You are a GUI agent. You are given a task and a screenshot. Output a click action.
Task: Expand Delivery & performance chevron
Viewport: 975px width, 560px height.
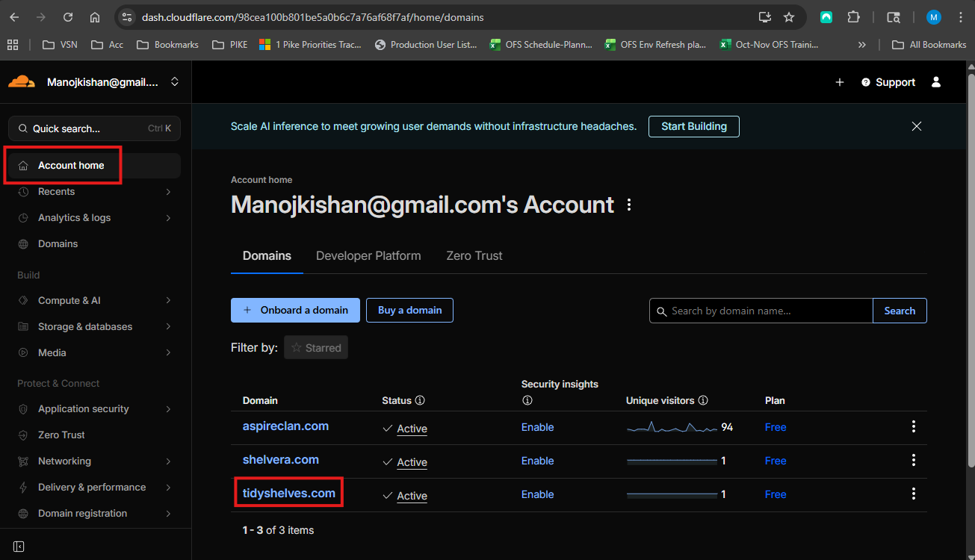click(x=168, y=488)
